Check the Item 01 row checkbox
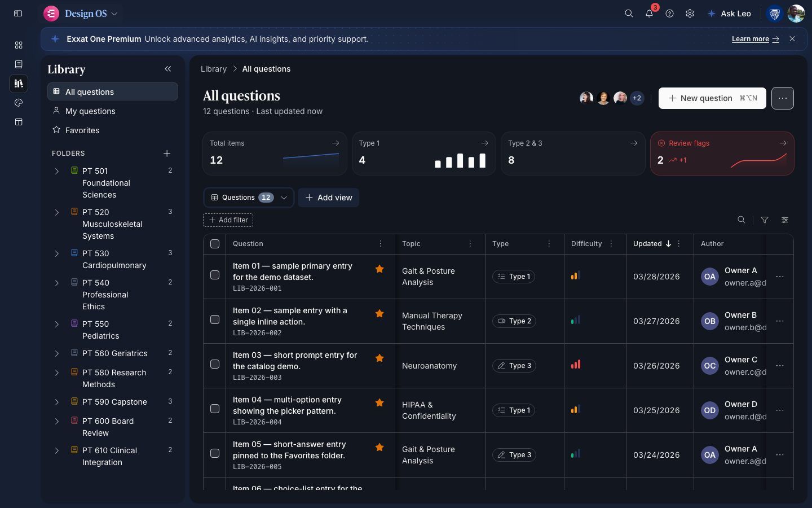This screenshot has width=812, height=508. click(x=215, y=275)
